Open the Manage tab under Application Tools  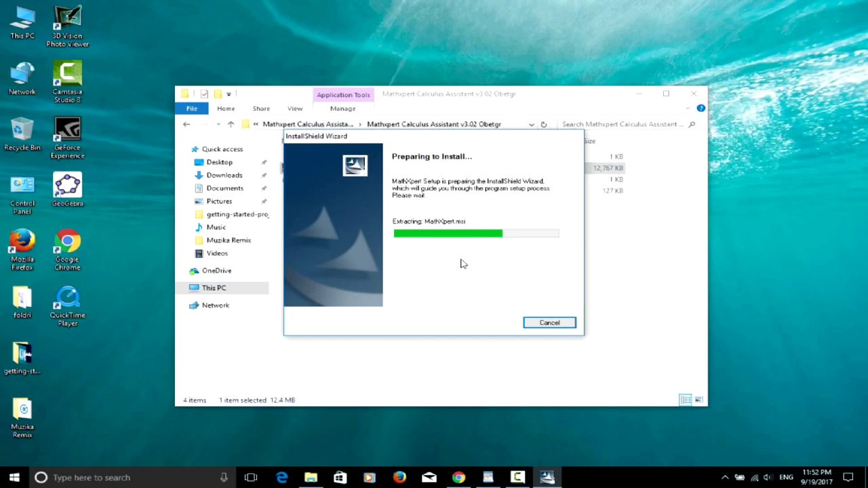pyautogui.click(x=342, y=108)
